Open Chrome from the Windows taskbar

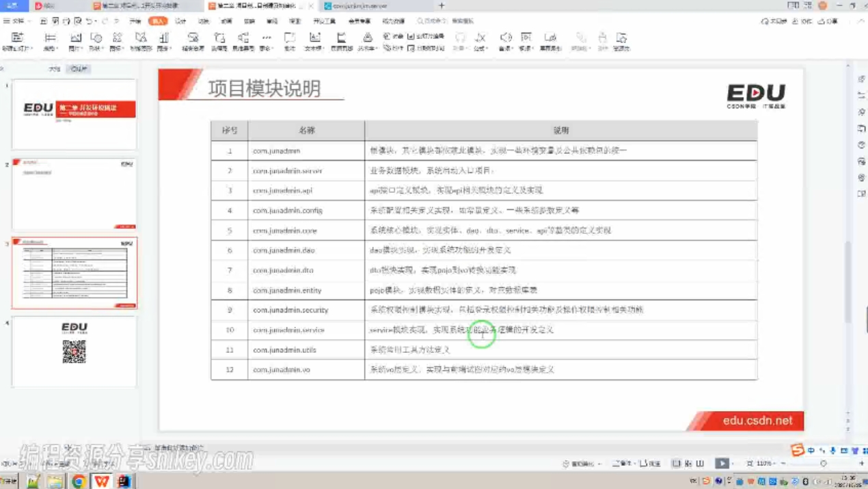[x=78, y=481]
